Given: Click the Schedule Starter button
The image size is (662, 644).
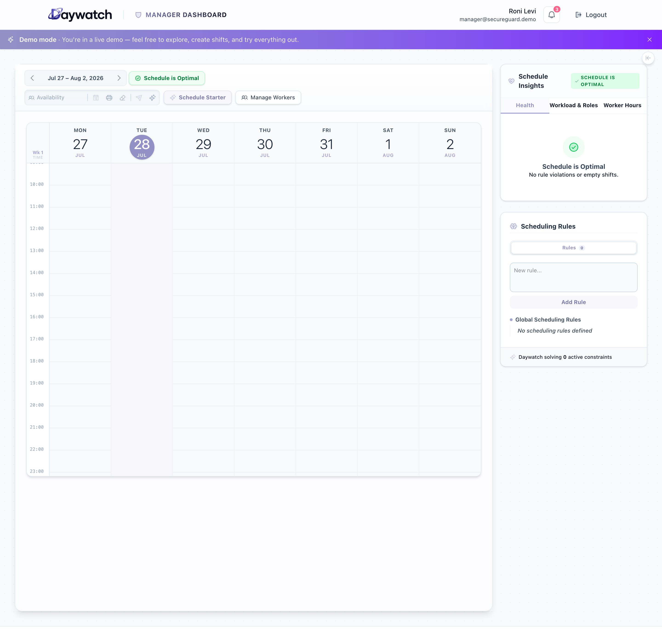Looking at the screenshot, I should click(x=198, y=98).
